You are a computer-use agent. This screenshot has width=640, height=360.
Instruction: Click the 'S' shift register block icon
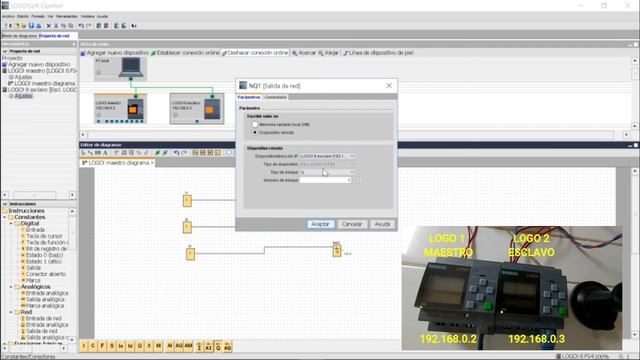tap(112, 346)
